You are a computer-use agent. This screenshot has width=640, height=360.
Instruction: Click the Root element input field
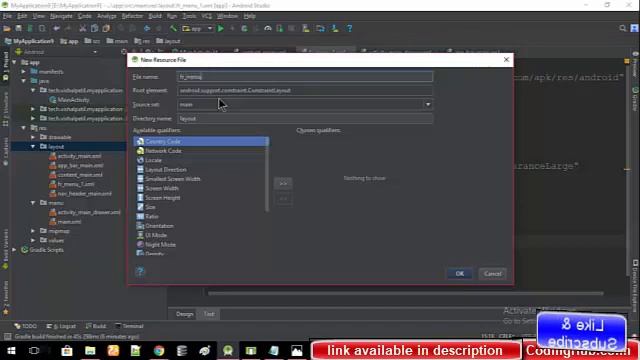pyautogui.click(x=305, y=91)
